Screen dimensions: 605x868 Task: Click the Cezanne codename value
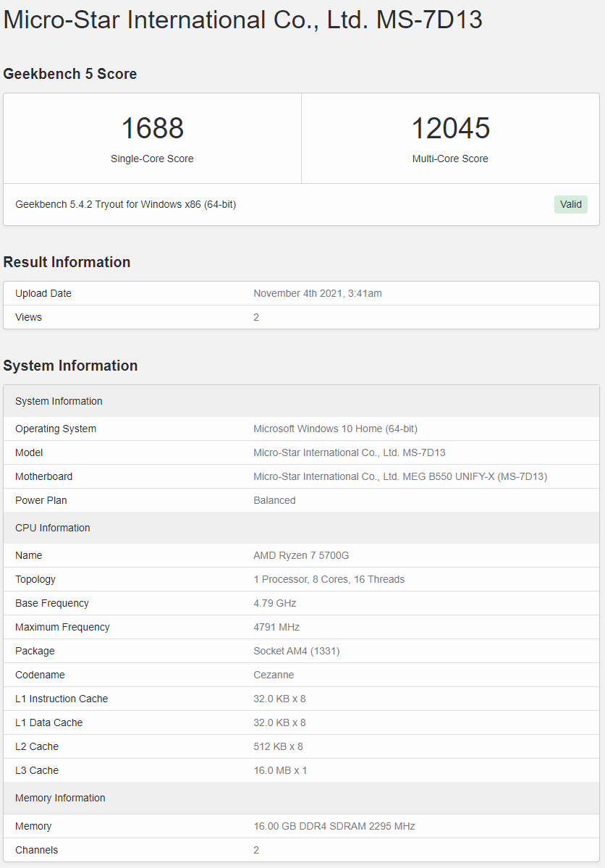[x=274, y=675]
